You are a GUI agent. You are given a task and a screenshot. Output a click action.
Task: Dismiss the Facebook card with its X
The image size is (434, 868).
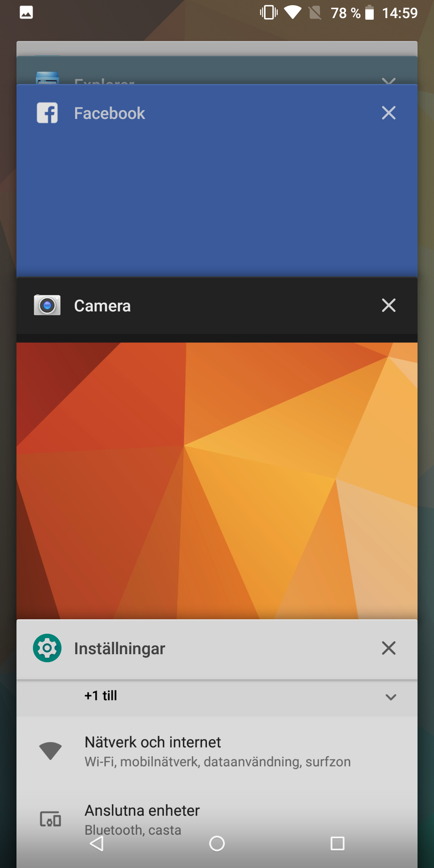[x=389, y=113]
